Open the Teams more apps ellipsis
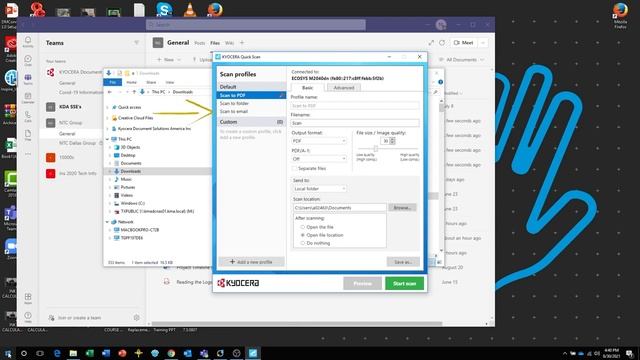This screenshot has width=640, height=360. coord(28,154)
